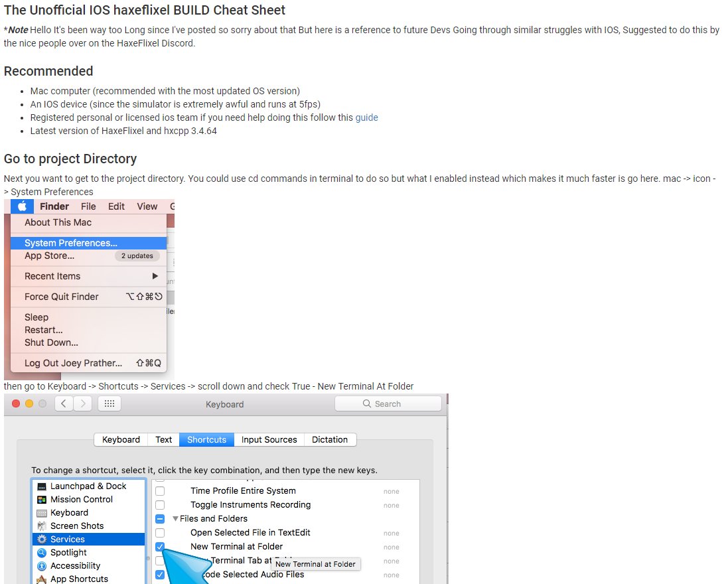
Task: Expand Recent Items submenu arrow
Action: pos(155,276)
